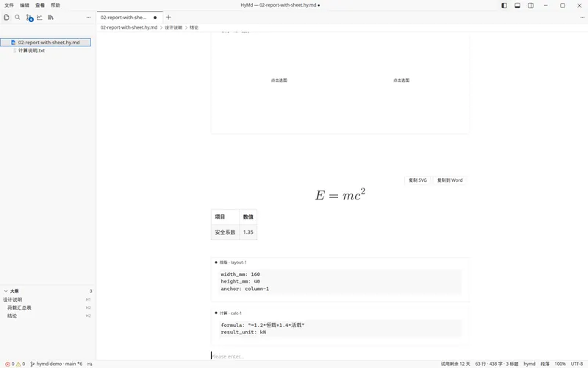Toggle the bottom panel layout icon
The width and height of the screenshot is (588, 368).
(517, 5)
